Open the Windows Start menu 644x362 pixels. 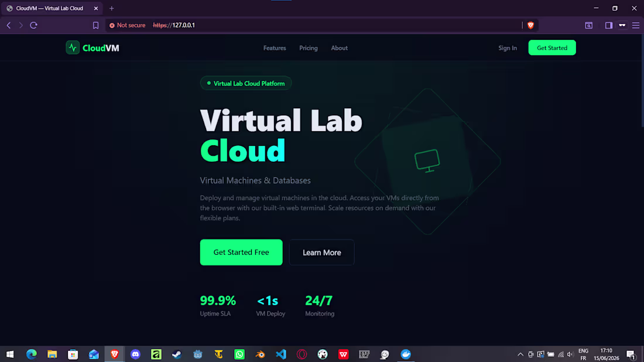(10, 354)
